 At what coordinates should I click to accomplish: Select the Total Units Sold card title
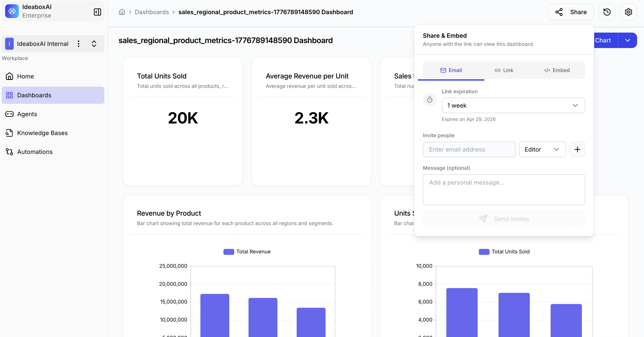tap(161, 76)
